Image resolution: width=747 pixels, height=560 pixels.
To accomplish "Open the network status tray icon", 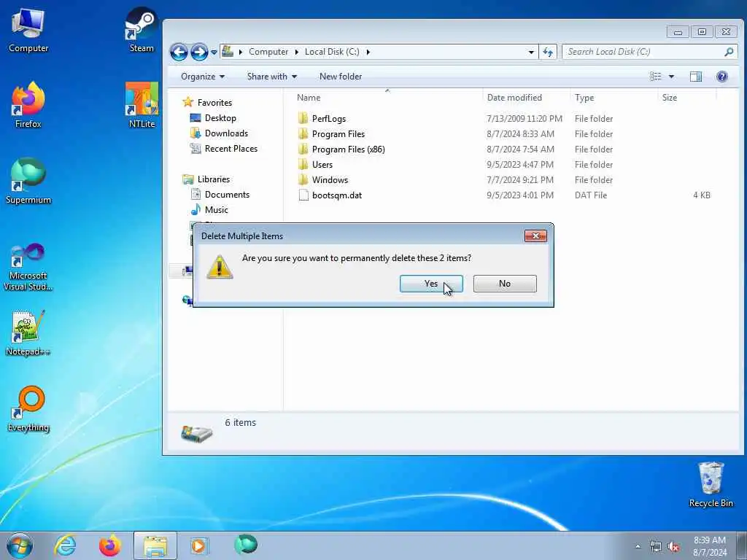I will 656,547.
